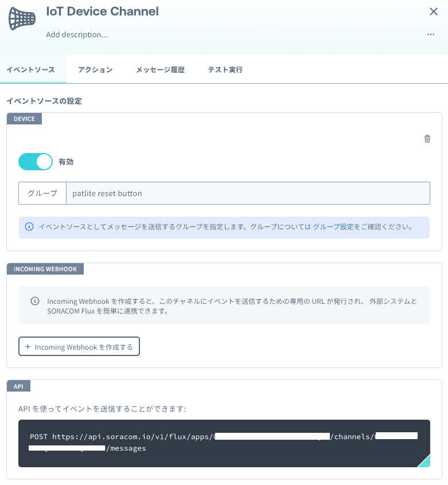Toggle the 有効 enabled switch off
The height and width of the screenshot is (485, 448).
36,162
